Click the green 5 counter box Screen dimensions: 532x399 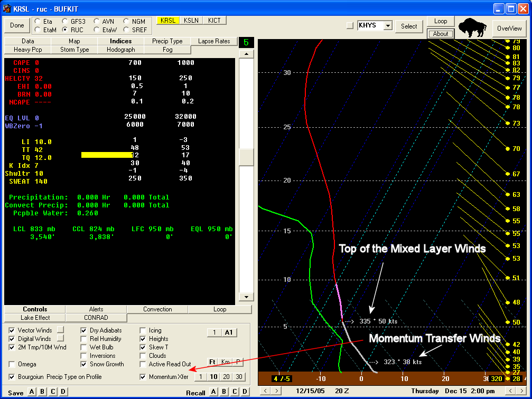point(246,42)
